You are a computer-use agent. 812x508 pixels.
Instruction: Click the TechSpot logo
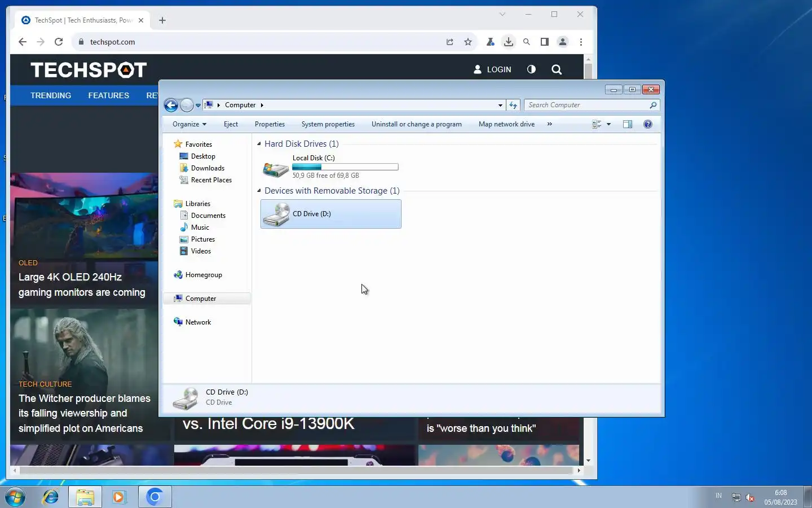coord(89,70)
